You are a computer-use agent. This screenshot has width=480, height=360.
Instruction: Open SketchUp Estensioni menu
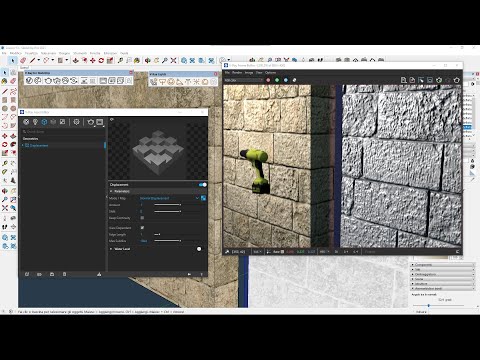[110, 53]
